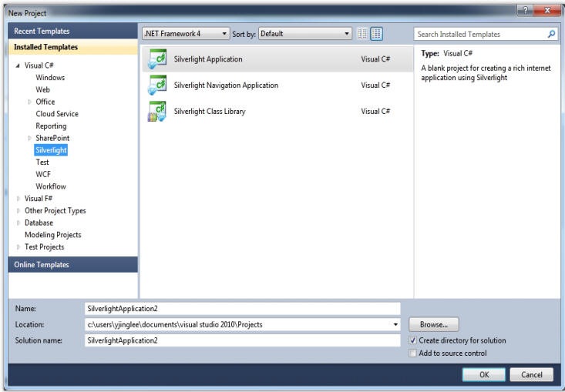Enable Add to source control checkbox
Screen dimensions: 565x392
point(413,353)
